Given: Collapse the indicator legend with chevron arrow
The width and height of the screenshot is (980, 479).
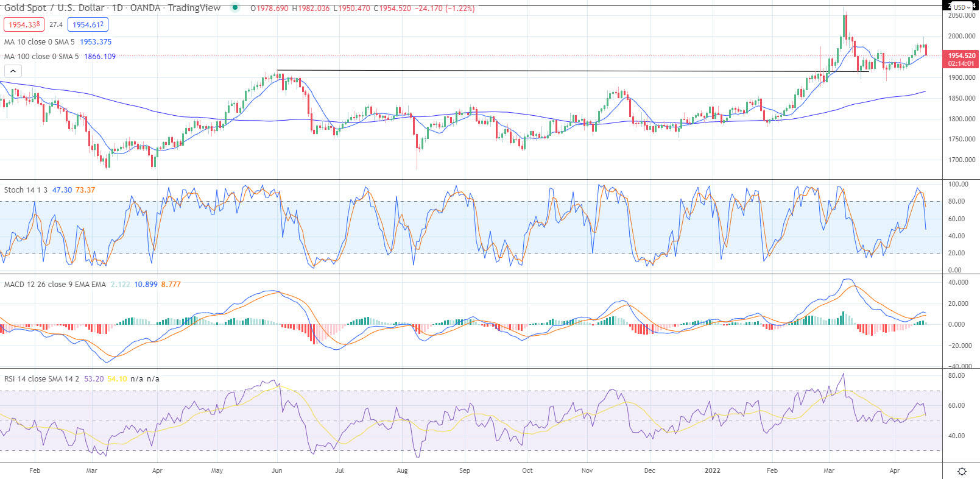Looking at the screenshot, I should [13, 71].
